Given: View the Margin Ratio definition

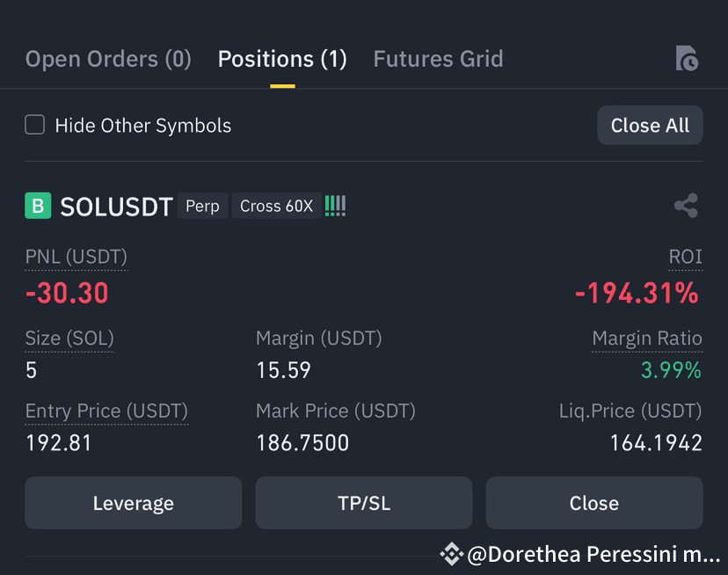Looking at the screenshot, I should (647, 338).
